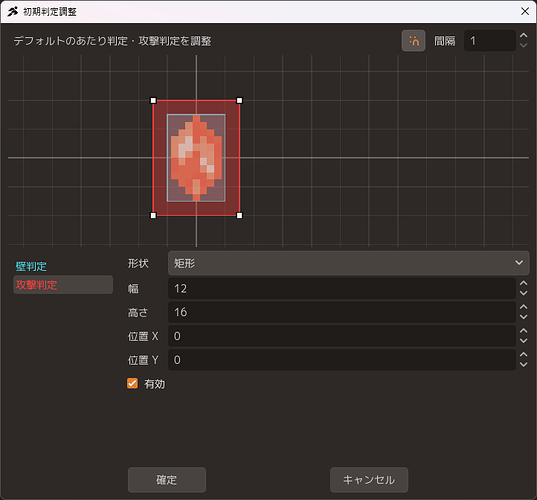Viewport: 537px width, 500px height.
Task: Click bottom-left handle of attack hitbox
Action: pyautogui.click(x=153, y=215)
